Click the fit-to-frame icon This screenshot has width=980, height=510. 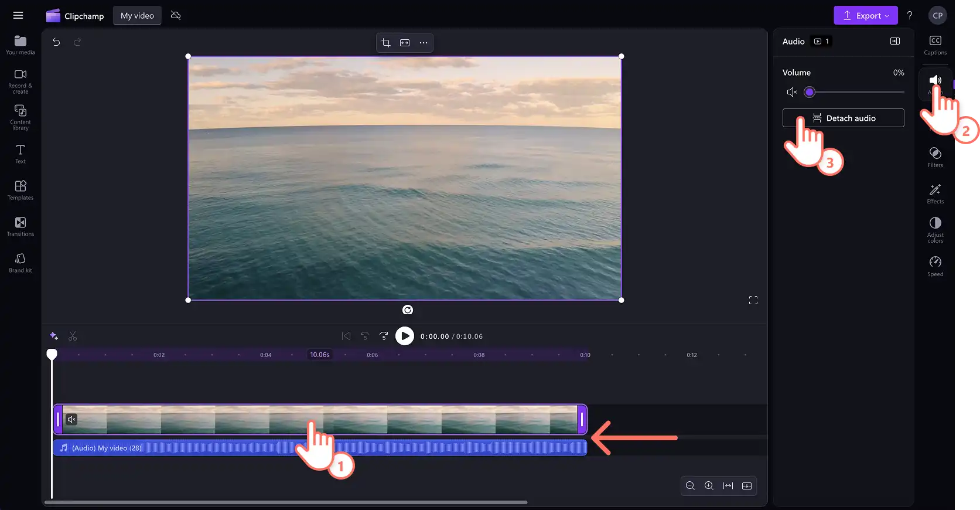click(405, 43)
